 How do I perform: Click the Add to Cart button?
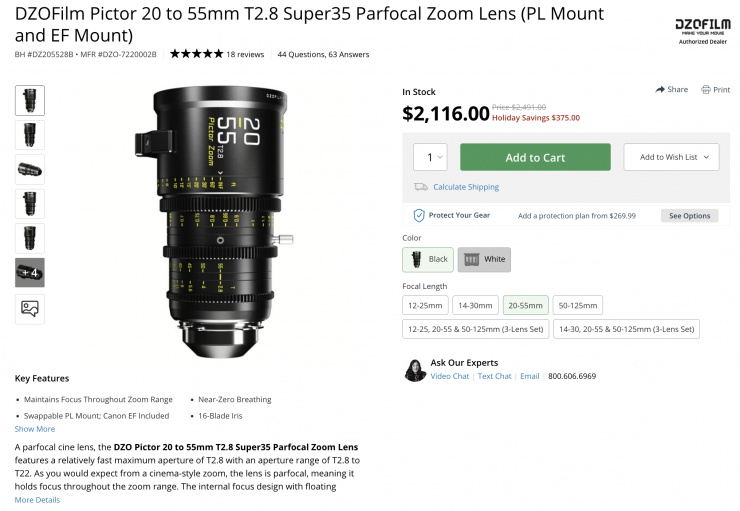(x=535, y=157)
